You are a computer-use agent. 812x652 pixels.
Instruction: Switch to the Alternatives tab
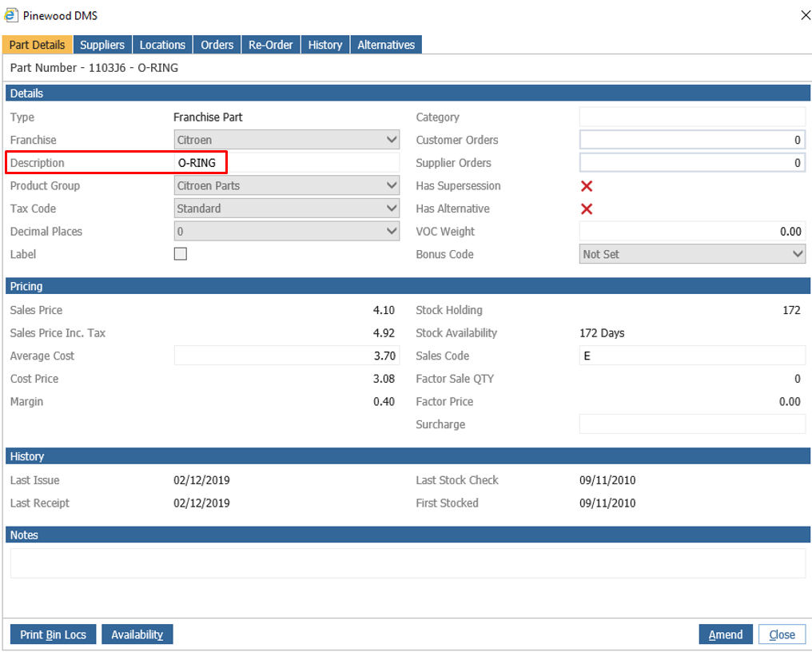tap(386, 44)
